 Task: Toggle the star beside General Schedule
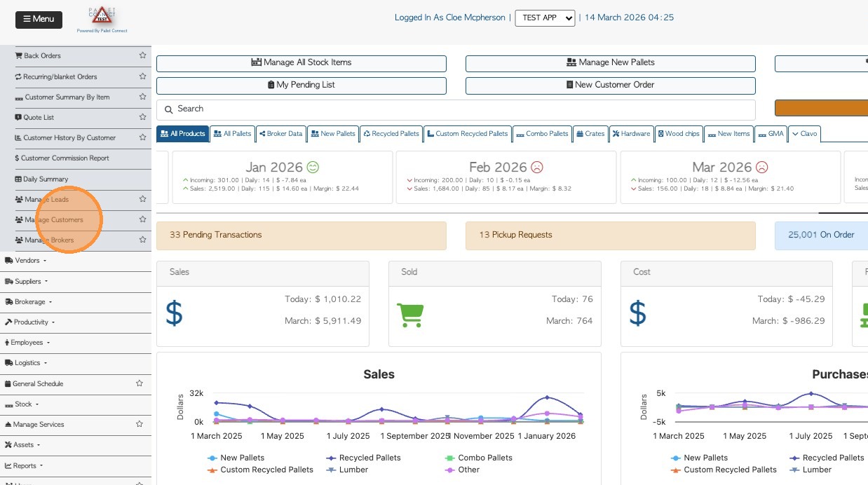pyautogui.click(x=140, y=383)
